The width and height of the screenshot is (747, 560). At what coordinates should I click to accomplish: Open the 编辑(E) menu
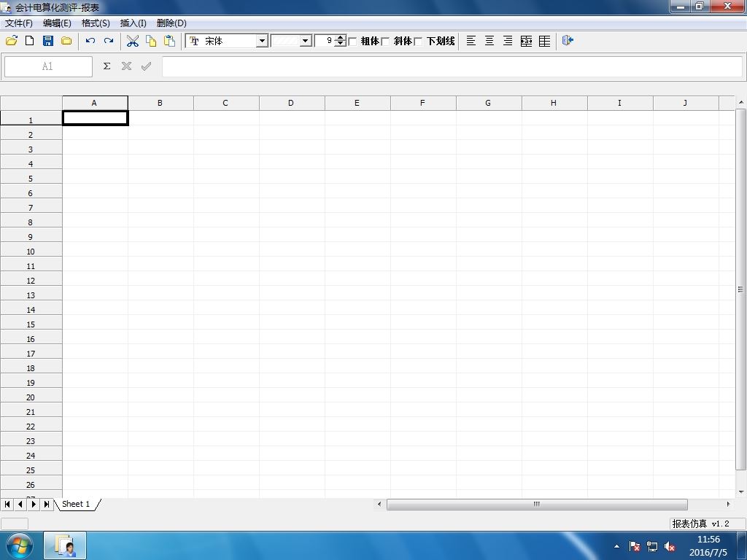pos(57,23)
